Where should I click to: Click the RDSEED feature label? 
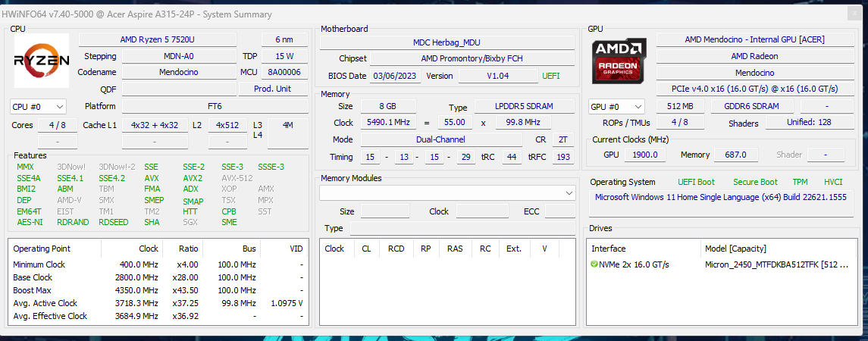click(114, 222)
